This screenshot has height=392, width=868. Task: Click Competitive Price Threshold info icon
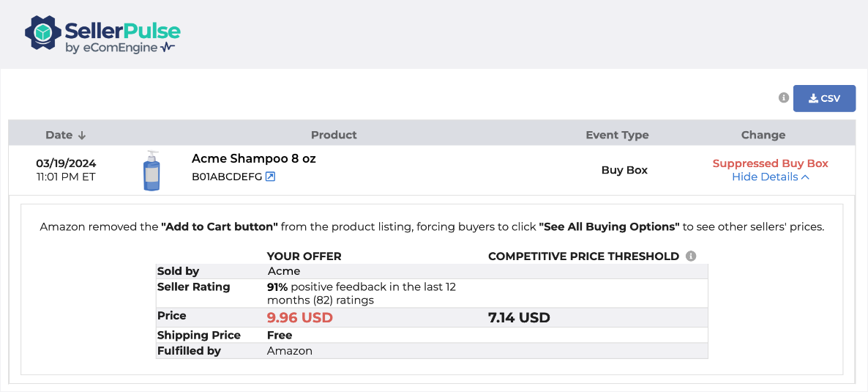[x=691, y=256]
